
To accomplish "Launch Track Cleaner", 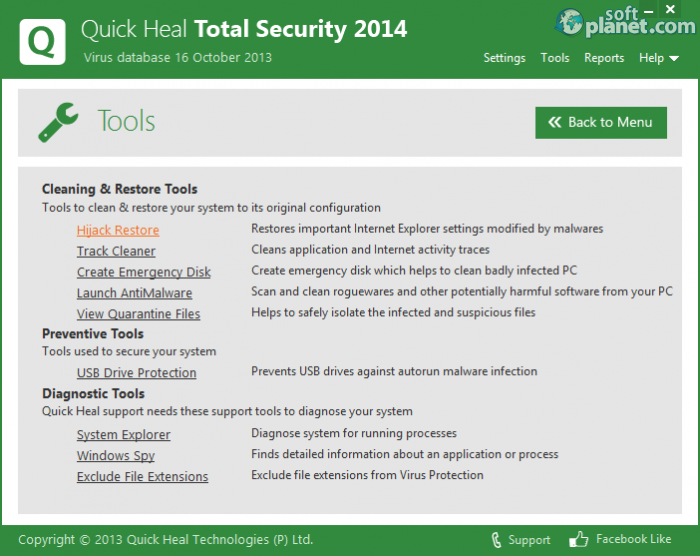I will click(x=116, y=251).
